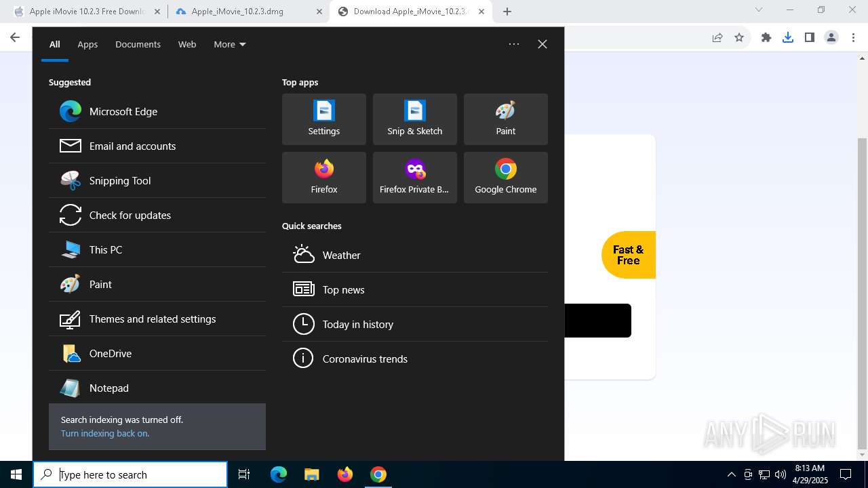868x488 pixels.
Task: Select Check for updates suggestion
Action: (x=157, y=216)
